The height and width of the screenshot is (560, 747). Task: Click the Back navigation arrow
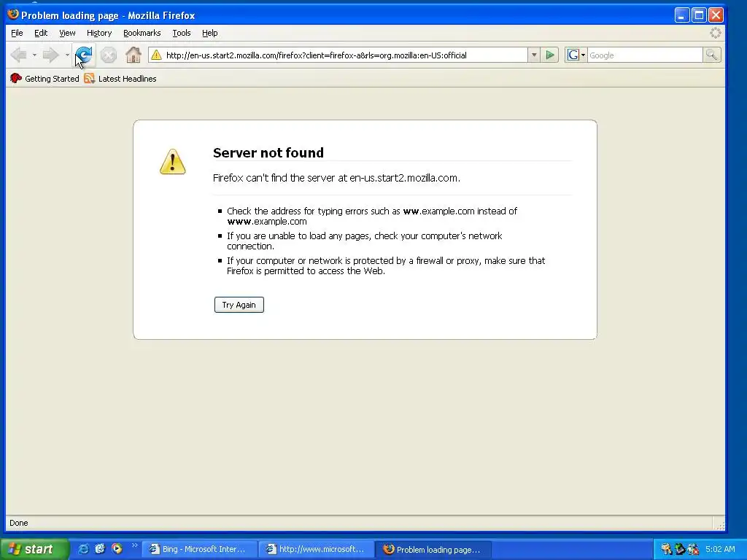coord(19,55)
